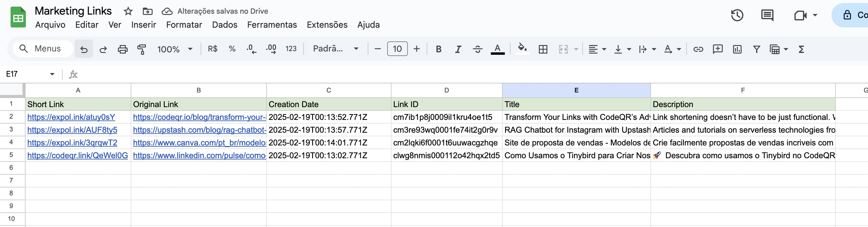Screen dimensions: 868x227
Task: Print the spreadsheet
Action: [123, 49]
